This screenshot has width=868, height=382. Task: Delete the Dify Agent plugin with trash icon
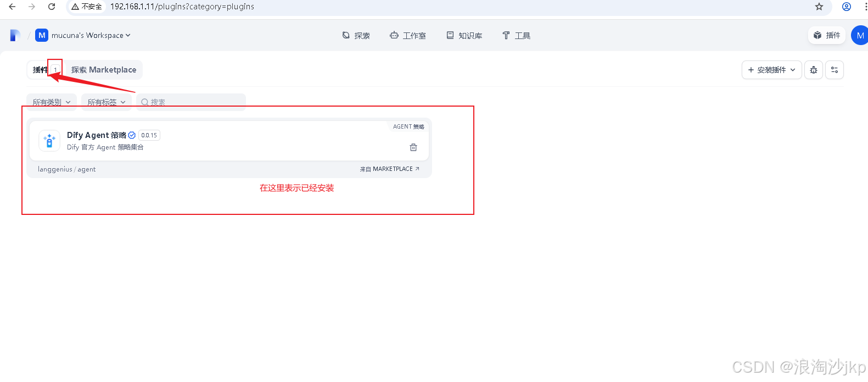coord(413,147)
